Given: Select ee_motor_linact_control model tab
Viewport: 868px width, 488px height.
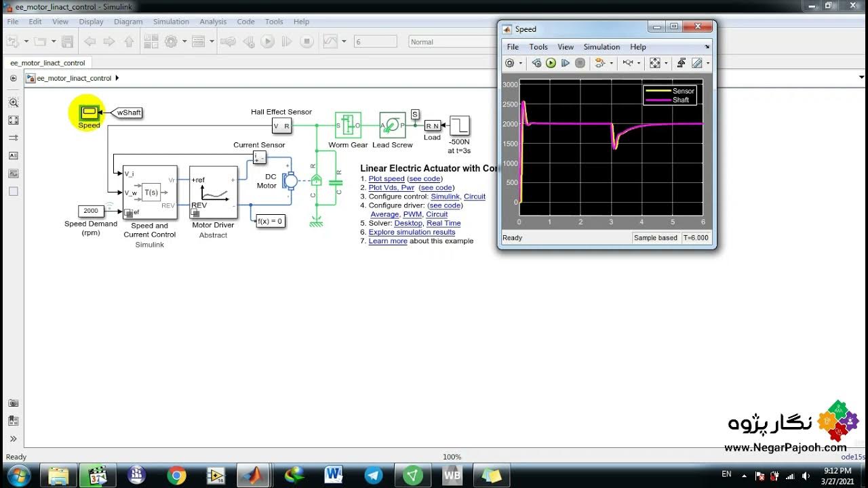Looking at the screenshot, I should coord(47,63).
